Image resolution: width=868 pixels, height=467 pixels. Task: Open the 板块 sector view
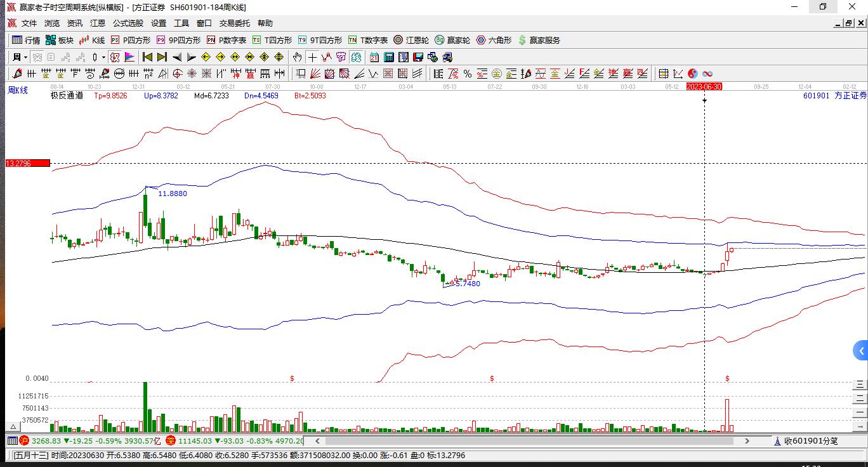(x=60, y=40)
